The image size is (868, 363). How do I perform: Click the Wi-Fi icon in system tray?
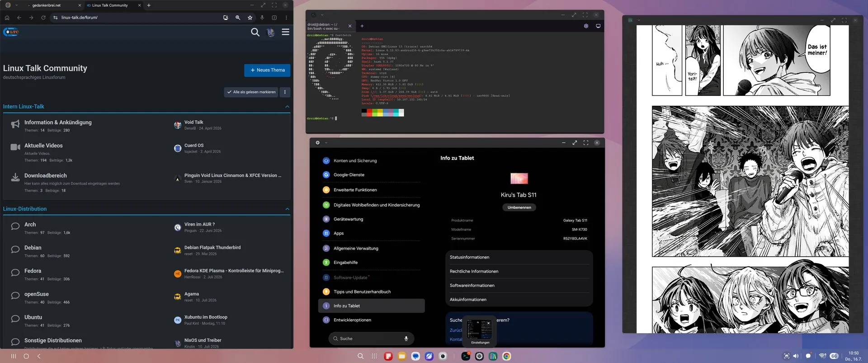coord(822,356)
